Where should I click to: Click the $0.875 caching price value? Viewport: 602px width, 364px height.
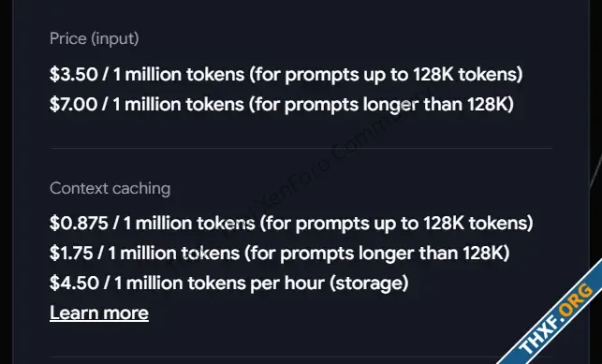[79, 223]
